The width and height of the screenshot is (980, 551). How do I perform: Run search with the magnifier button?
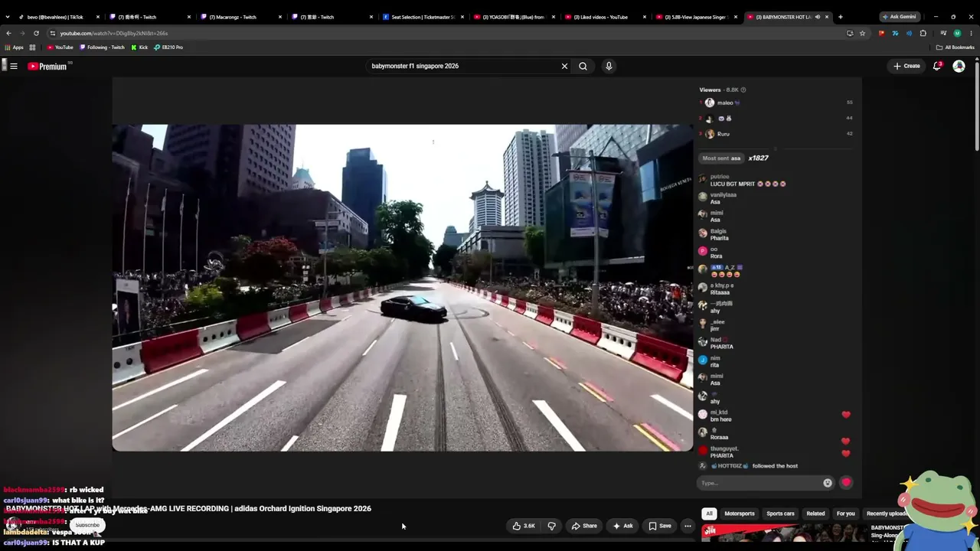(x=583, y=67)
